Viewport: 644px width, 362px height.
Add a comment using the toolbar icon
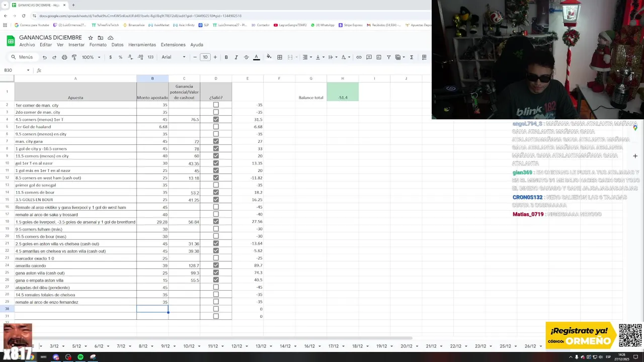click(x=369, y=57)
